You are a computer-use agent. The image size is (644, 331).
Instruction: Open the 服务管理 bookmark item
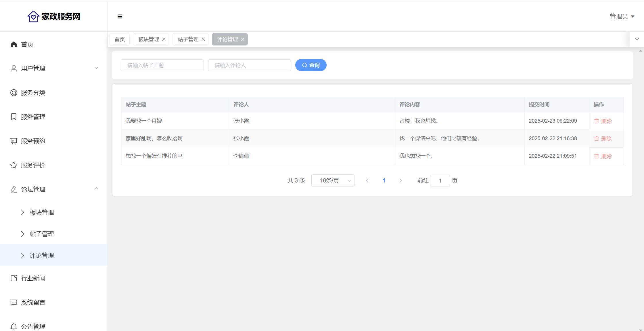(x=33, y=117)
